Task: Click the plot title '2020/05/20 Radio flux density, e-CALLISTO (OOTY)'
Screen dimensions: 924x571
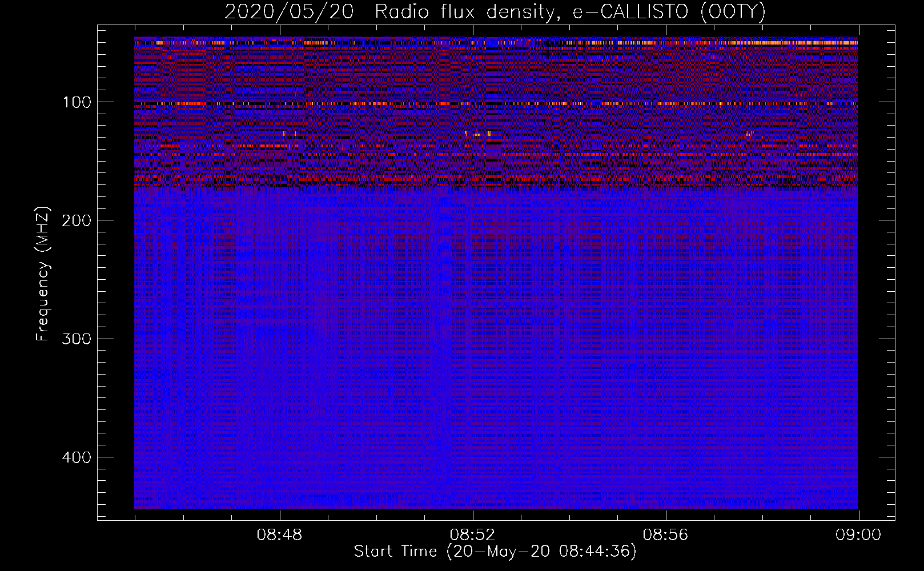Action: [495, 12]
